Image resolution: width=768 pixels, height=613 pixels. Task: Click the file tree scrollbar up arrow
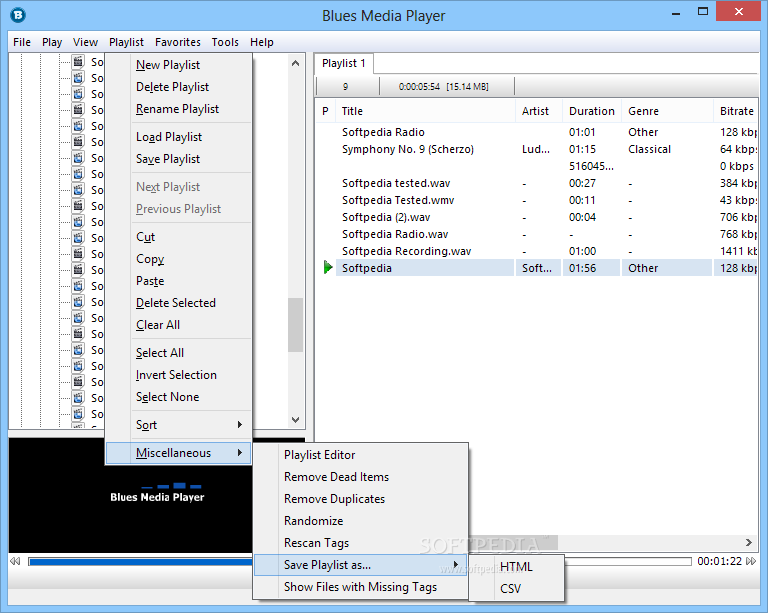click(x=295, y=63)
